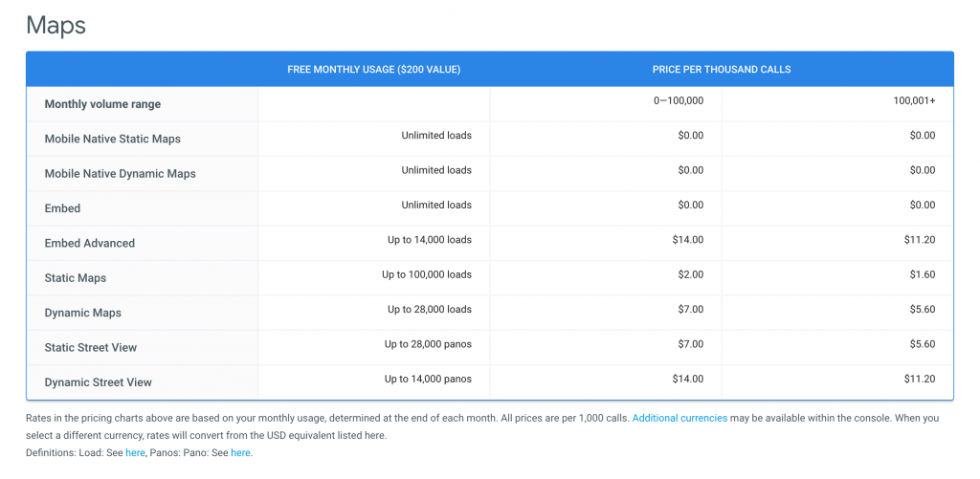This screenshot has height=479, width=980.
Task: Click the Mobile Native Static Maps row
Action: 490,139
